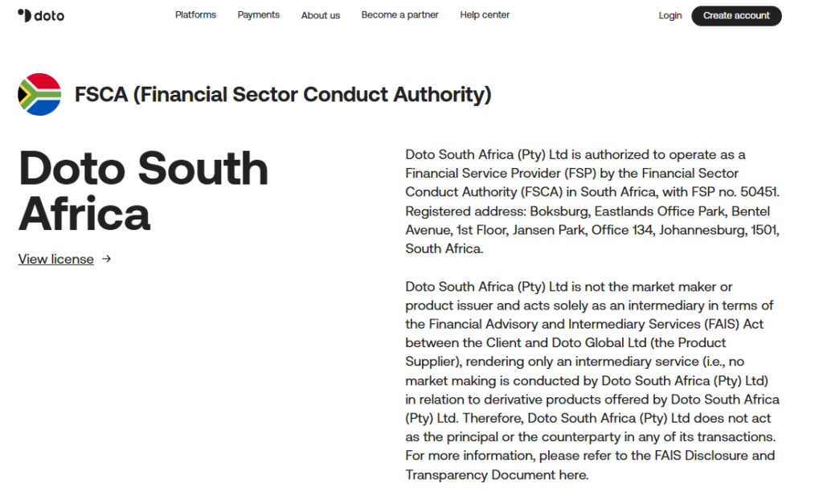Click the large Doto South Africa title
This screenshot has width=823, height=504.
click(x=143, y=190)
